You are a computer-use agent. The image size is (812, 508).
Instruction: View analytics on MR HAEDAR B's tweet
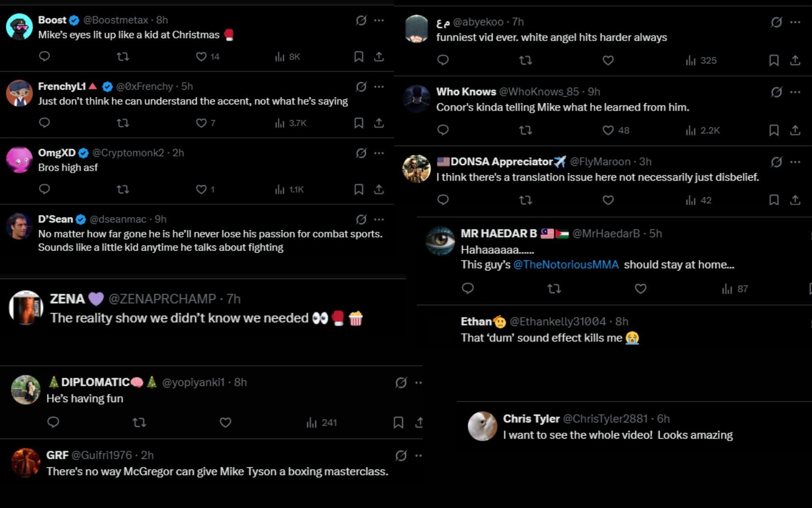(x=727, y=289)
